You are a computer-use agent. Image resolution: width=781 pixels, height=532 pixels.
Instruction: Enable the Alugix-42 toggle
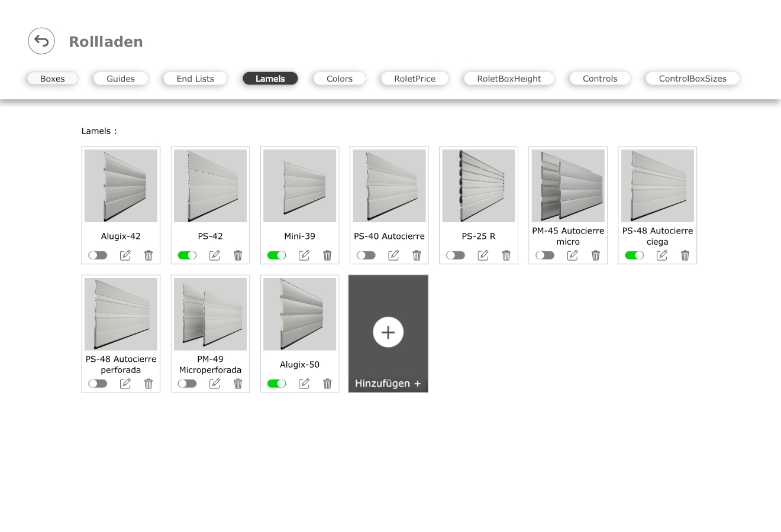(98, 255)
